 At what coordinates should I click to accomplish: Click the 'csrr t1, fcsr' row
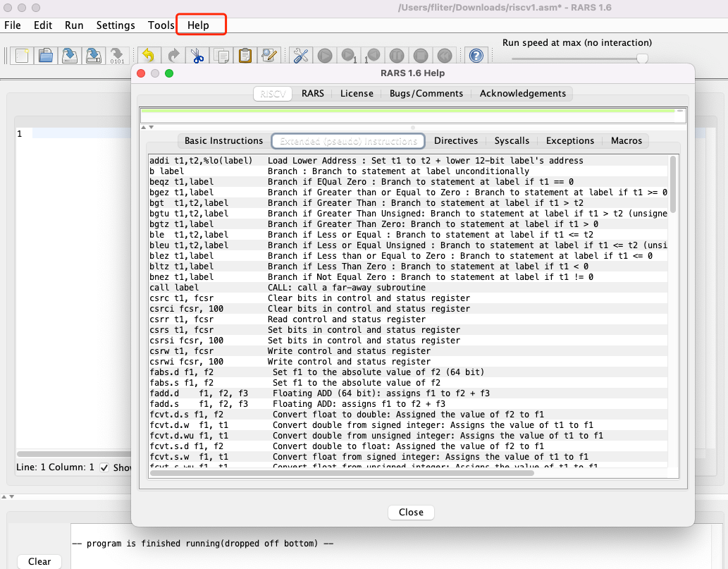tap(408, 319)
